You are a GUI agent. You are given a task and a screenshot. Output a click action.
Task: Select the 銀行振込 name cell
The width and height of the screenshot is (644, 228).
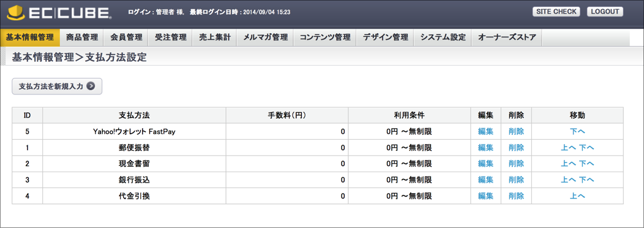click(134, 180)
